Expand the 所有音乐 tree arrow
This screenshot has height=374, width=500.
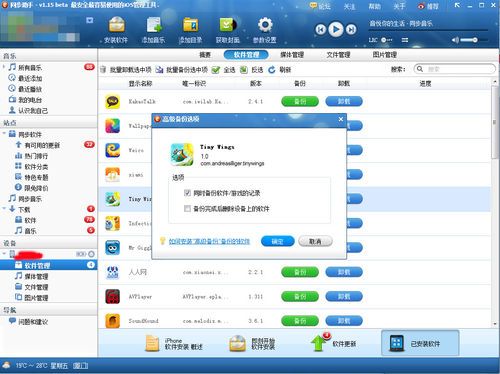(x=4, y=67)
